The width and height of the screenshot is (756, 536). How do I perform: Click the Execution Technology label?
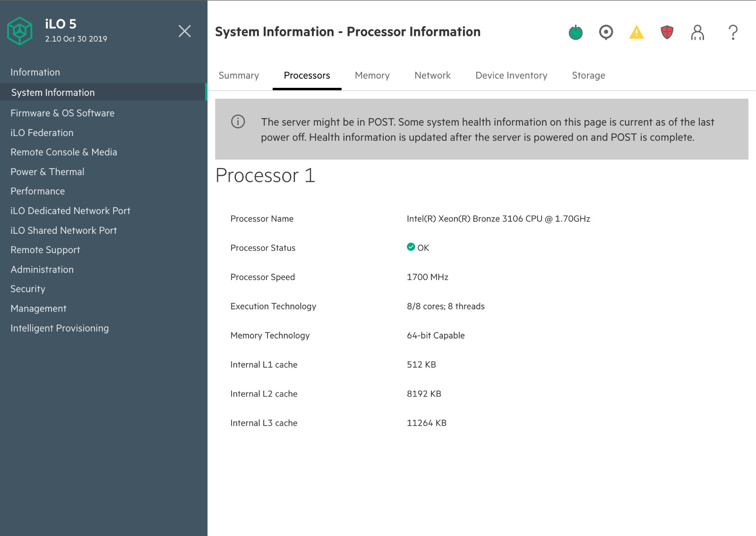(273, 306)
